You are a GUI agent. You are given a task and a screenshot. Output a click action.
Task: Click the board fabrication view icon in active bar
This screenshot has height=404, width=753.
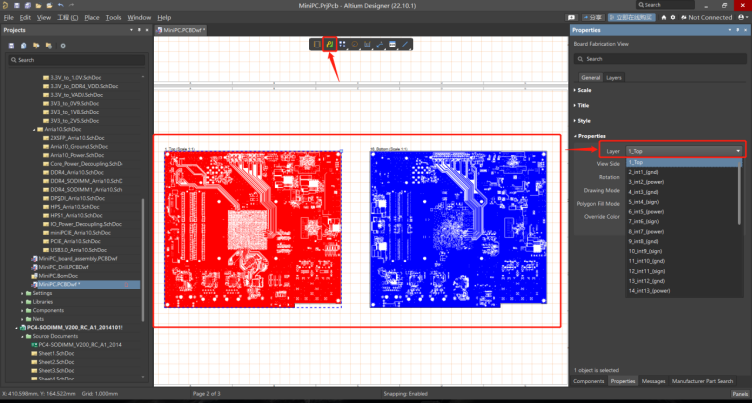pos(330,44)
